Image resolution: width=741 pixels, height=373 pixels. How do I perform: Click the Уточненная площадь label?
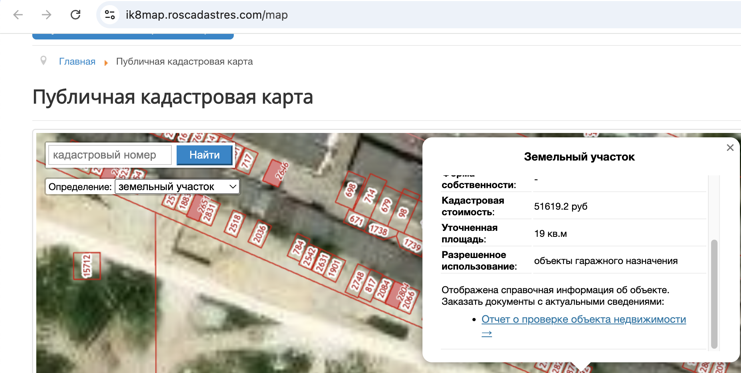(469, 234)
